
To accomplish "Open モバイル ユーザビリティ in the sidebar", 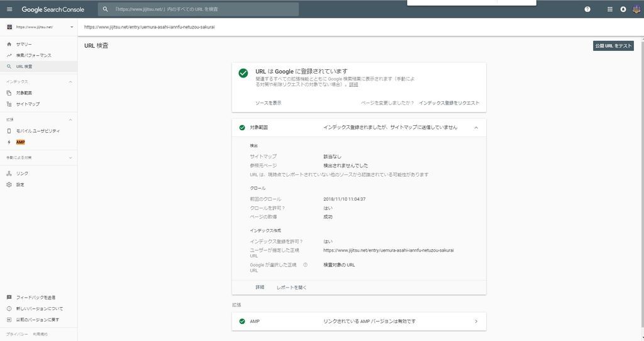I will coord(38,131).
